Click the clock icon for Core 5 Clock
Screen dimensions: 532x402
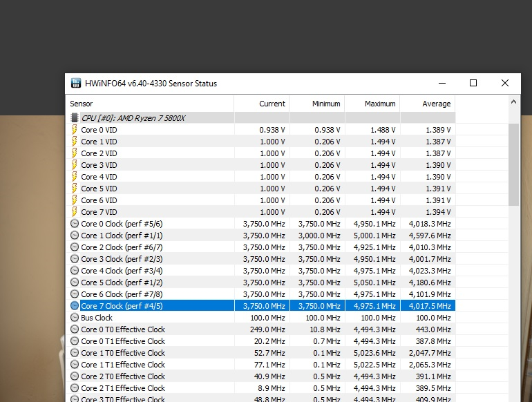point(75,283)
